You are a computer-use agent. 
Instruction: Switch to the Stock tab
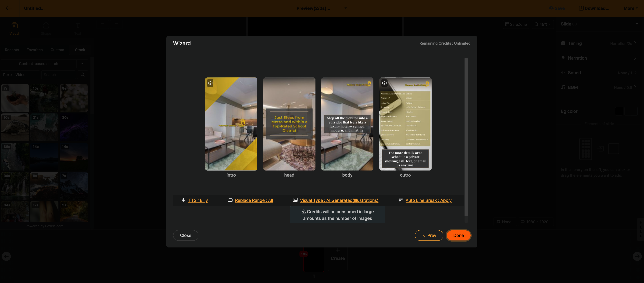[80, 50]
